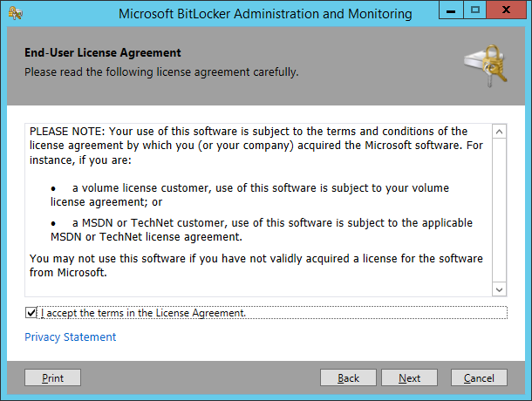Viewport: 532px width, 401px height.
Task: Click the MSDN or TechNet customer bullet paragraph
Action: click(262, 229)
